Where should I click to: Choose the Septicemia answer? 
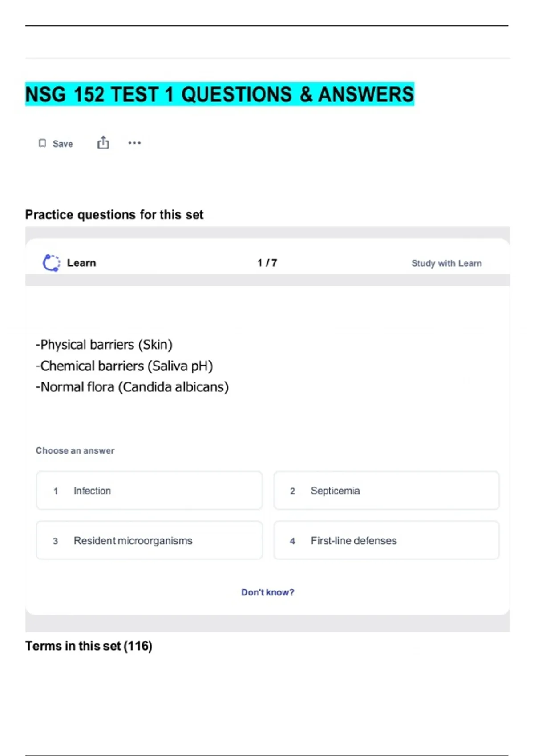(x=386, y=491)
